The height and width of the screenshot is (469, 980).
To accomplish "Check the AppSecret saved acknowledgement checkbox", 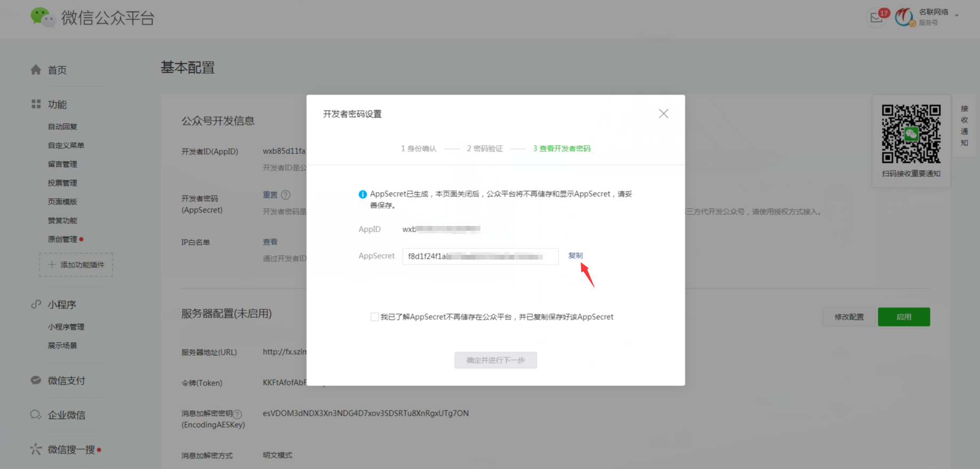I will pyautogui.click(x=375, y=317).
